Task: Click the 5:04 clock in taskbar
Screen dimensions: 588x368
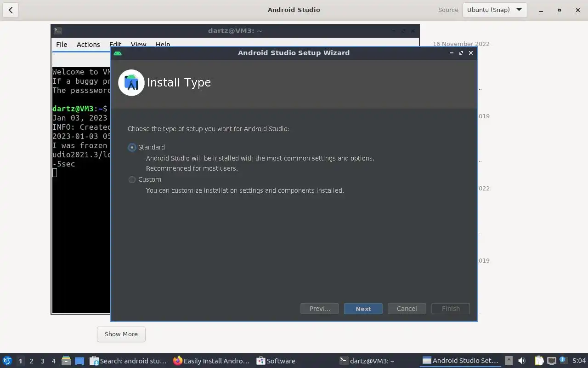Action: [x=579, y=361]
